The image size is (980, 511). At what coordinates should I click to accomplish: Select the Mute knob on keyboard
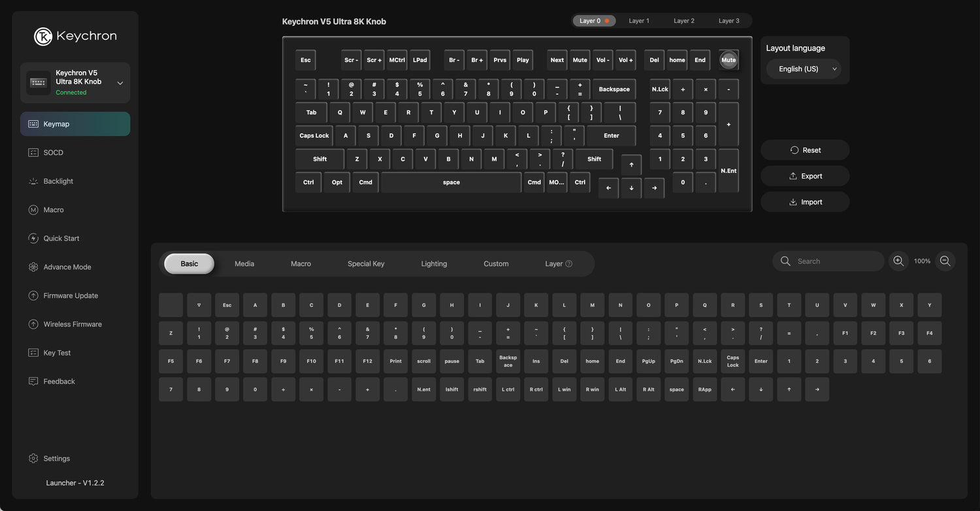pyautogui.click(x=728, y=60)
